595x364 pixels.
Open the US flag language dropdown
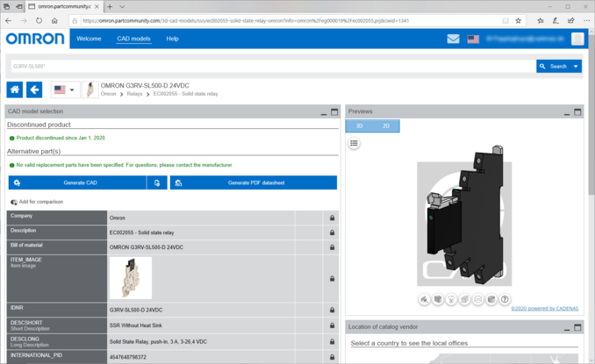tap(64, 89)
